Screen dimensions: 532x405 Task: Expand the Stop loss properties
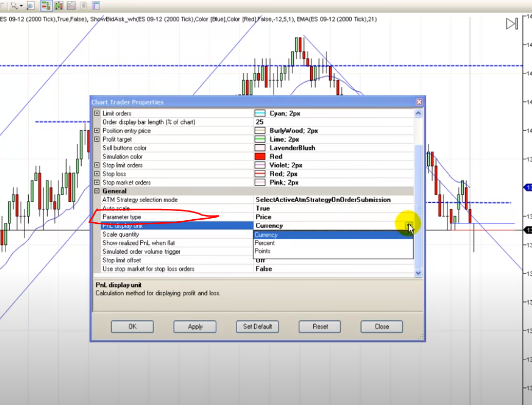click(97, 173)
